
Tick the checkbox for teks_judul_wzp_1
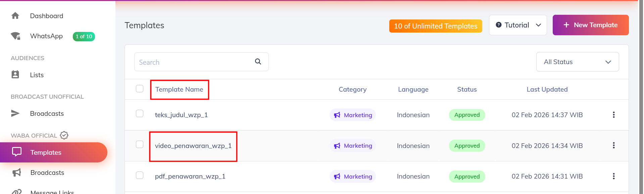[140, 113]
